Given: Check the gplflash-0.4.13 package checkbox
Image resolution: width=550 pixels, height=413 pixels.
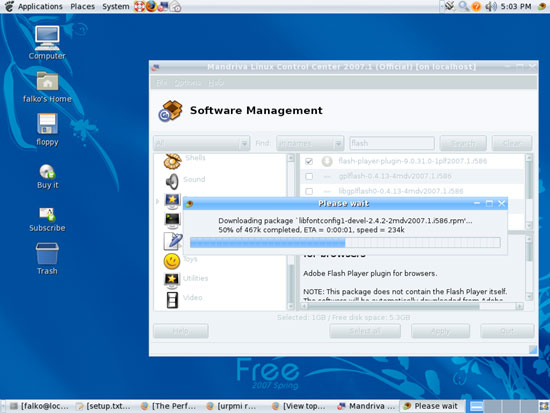Looking at the screenshot, I should (x=309, y=176).
